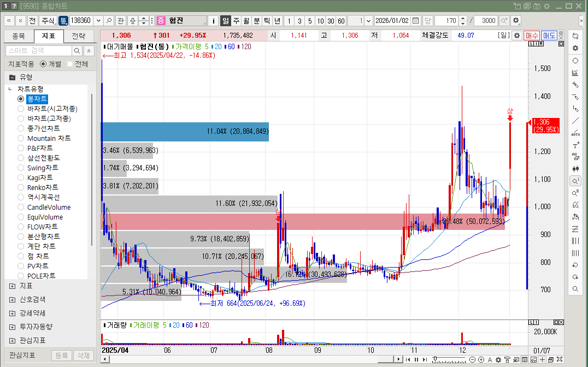The width and height of the screenshot is (588, 367).
Task: Click the 60 minute preset button
Action: coord(341,21)
